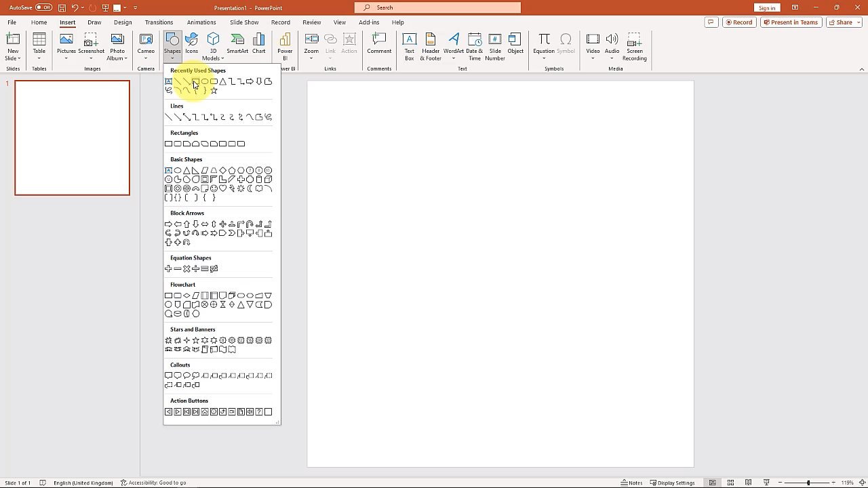Toggle the Notes pane in status bar

(631, 483)
